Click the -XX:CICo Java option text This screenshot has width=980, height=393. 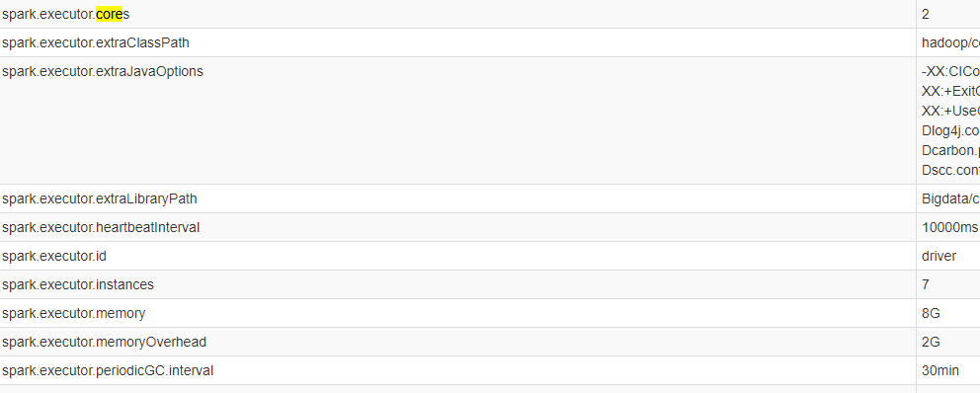pyautogui.click(x=950, y=71)
